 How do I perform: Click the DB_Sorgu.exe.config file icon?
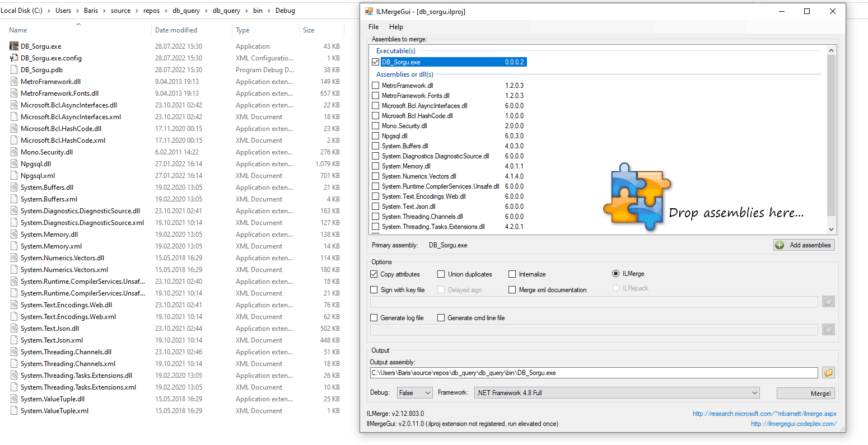tap(14, 58)
